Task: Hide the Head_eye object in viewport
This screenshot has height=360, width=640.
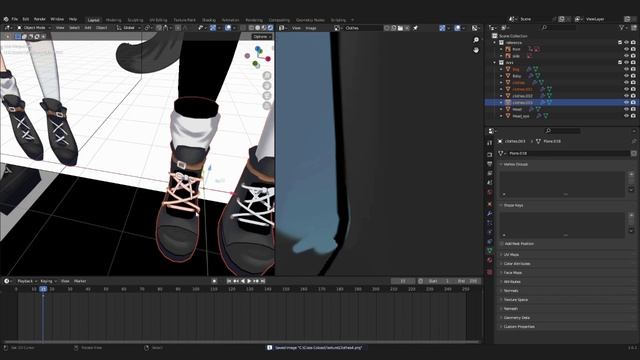Action: 627,116
